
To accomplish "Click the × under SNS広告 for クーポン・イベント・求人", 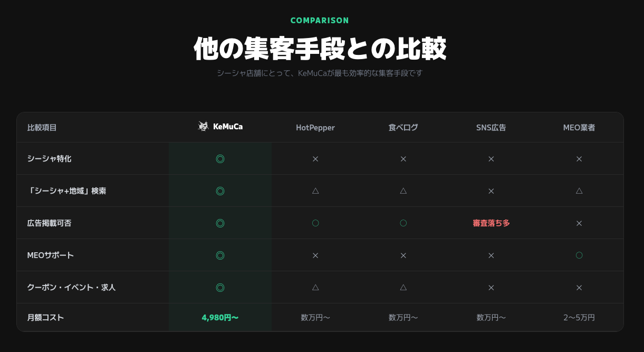I will [x=491, y=288].
